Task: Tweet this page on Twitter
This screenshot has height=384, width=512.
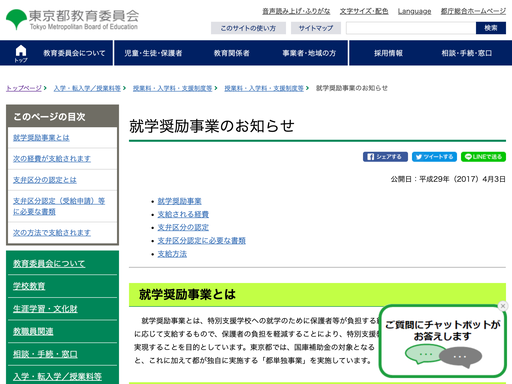Action: [x=434, y=157]
